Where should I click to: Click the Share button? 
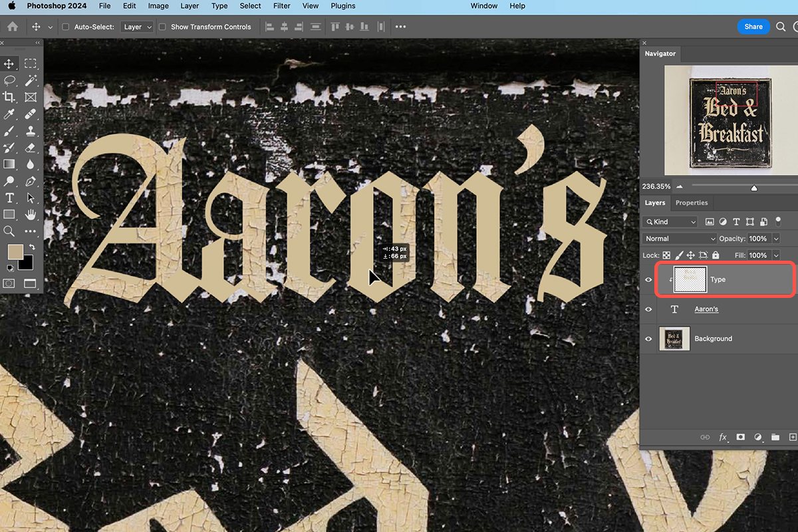coord(753,27)
